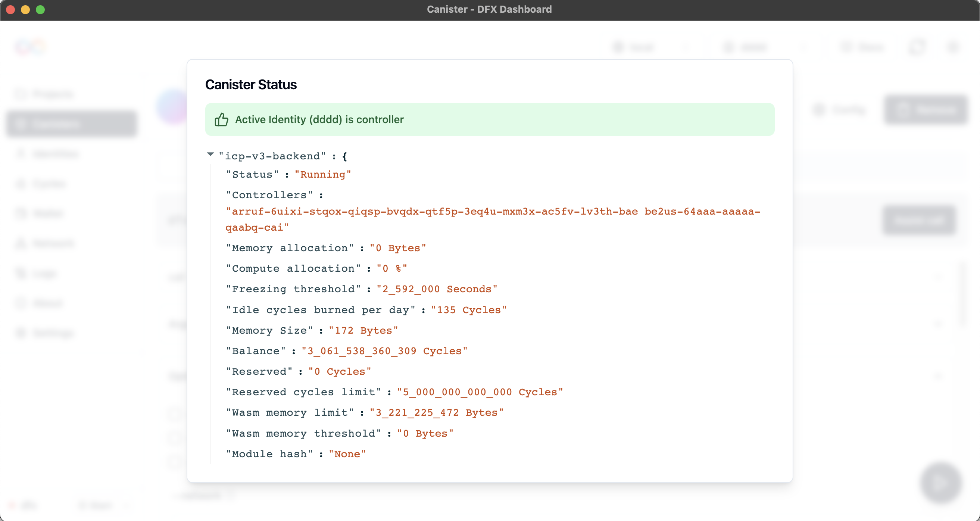Click the dark blurred button top right

coord(925,110)
